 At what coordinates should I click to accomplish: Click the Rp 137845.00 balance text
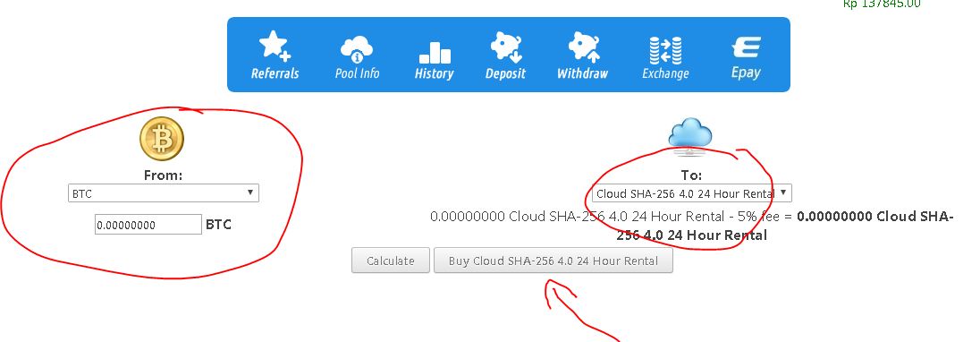click(x=882, y=4)
